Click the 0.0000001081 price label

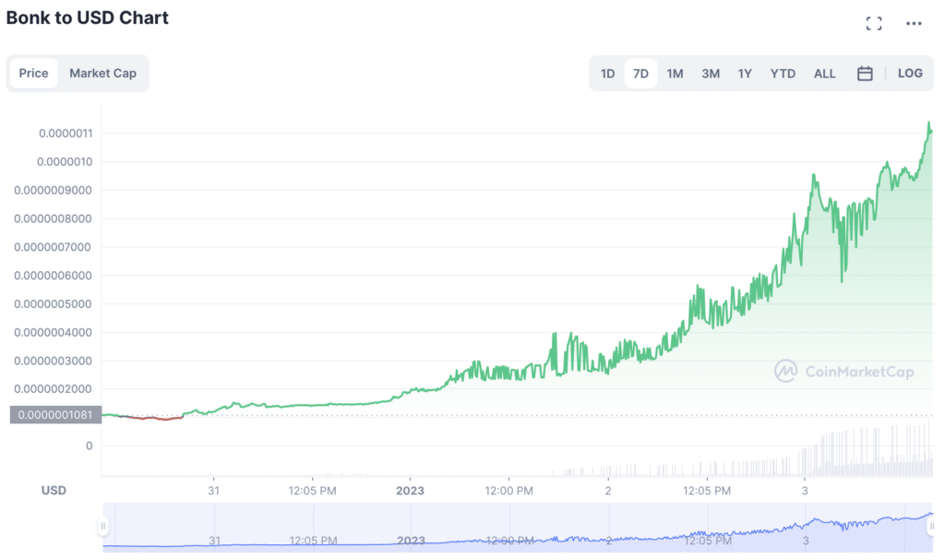[x=55, y=415]
